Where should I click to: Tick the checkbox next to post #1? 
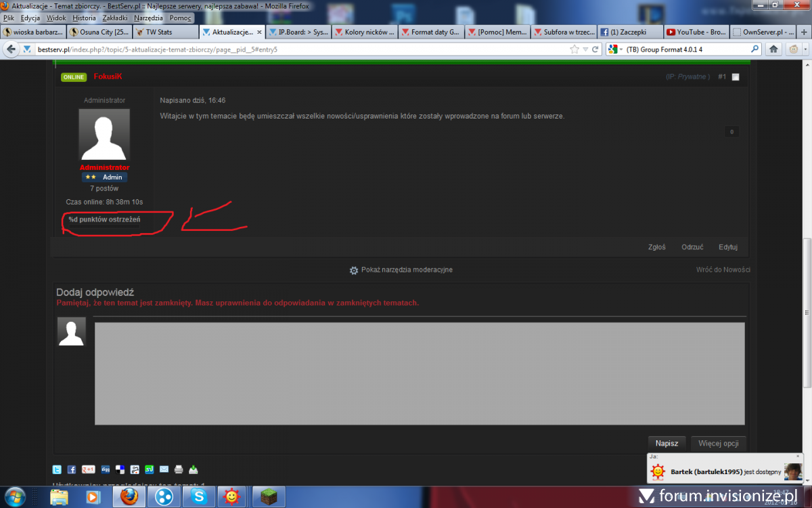tap(736, 77)
